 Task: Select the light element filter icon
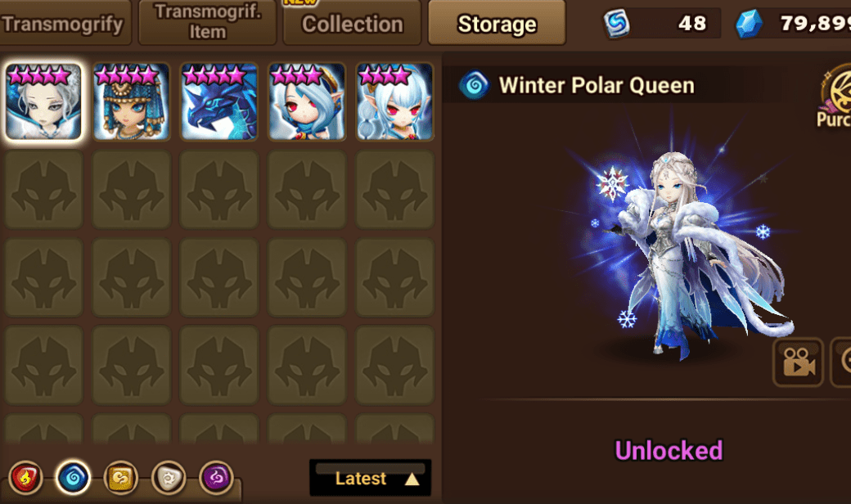click(x=169, y=478)
